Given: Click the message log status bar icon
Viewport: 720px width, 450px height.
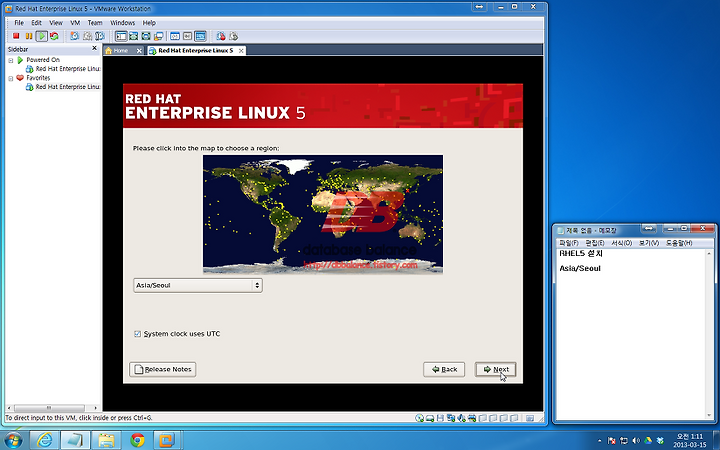Looking at the screenshot, I should (530, 418).
